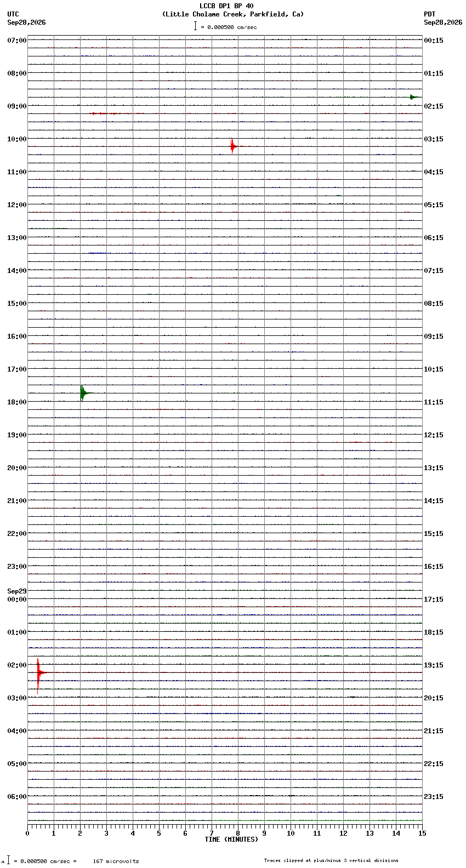
Task: Click the station name 'Little Cholame Creek, Parkfield, Ca'
Action: pyautogui.click(x=232, y=14)
